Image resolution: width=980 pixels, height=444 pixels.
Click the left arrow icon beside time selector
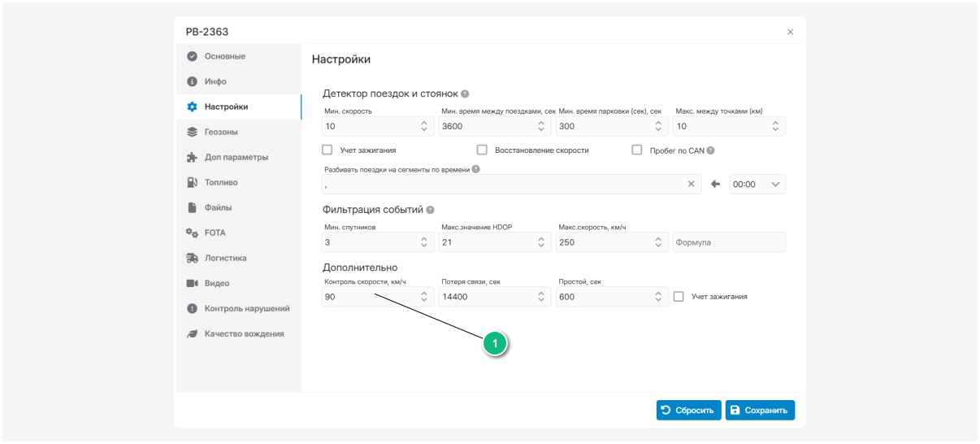[x=715, y=184]
